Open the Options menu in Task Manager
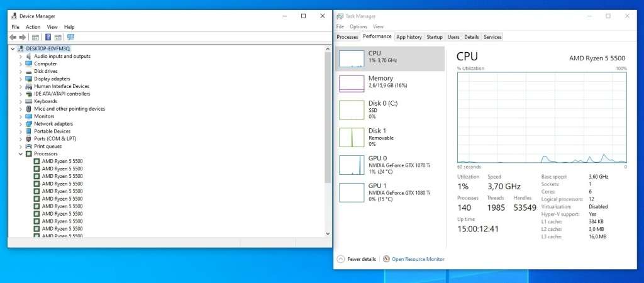The height and width of the screenshot is (283, 644). coord(358,27)
